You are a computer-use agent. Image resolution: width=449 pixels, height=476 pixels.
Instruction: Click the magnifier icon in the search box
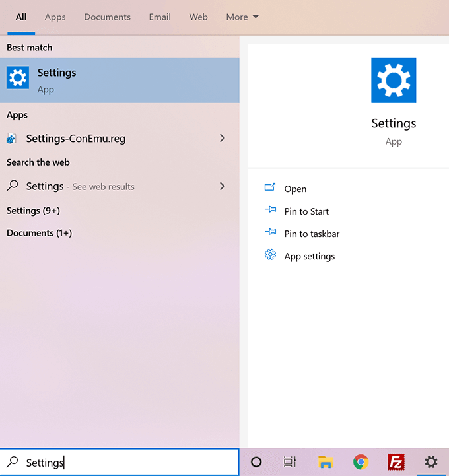[13, 462]
